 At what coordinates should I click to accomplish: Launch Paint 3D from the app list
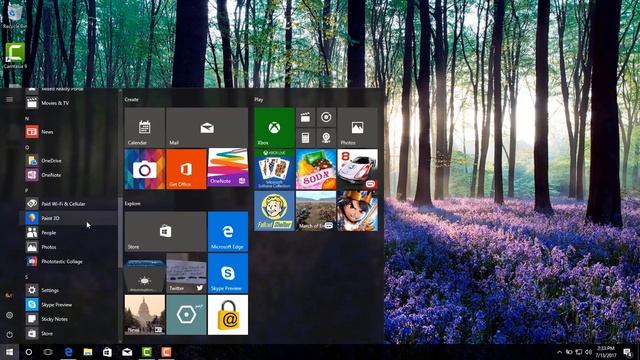click(68, 218)
